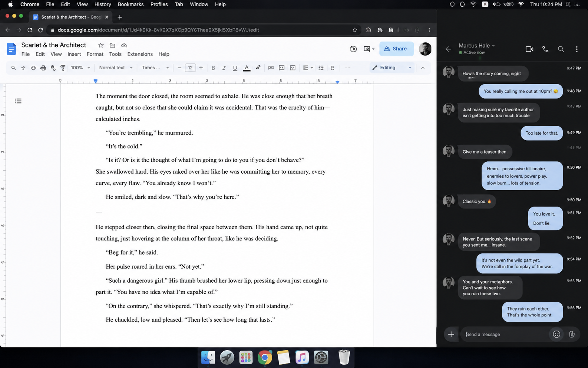Click the insert link icon

click(271, 68)
